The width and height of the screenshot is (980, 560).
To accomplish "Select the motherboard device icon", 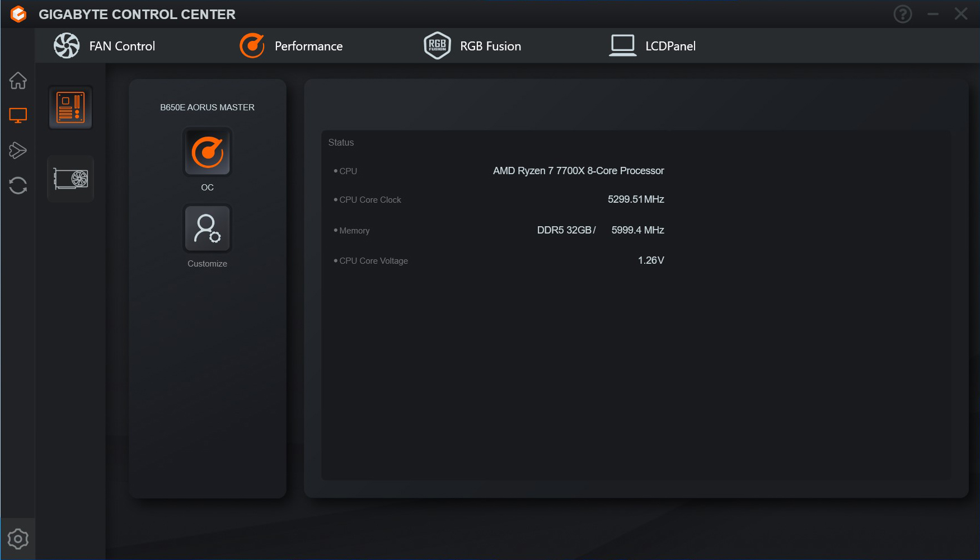I will (x=71, y=107).
